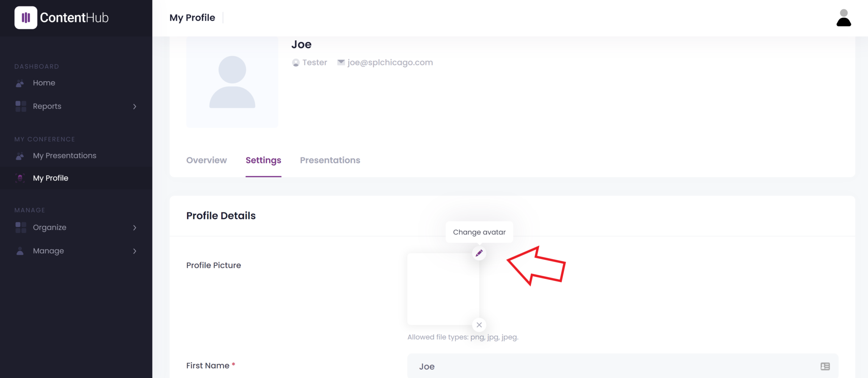The height and width of the screenshot is (378, 868).
Task: Expand the Organize submenu chevron
Action: [135, 228]
